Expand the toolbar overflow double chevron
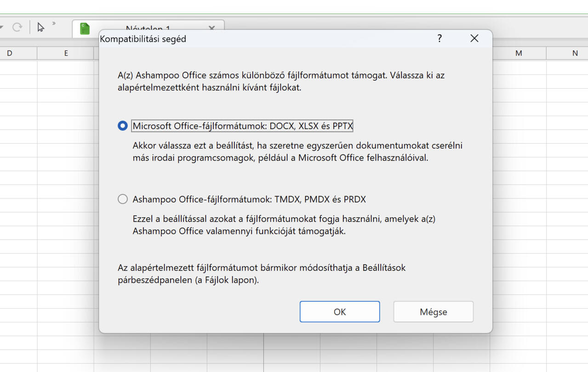 coord(54,23)
